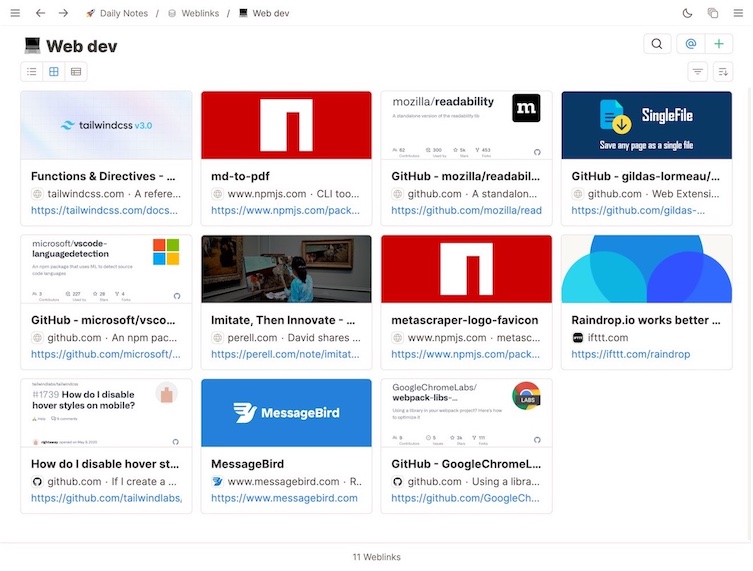Open the sort order icon
Screen dimensions: 753x571
coord(723,72)
